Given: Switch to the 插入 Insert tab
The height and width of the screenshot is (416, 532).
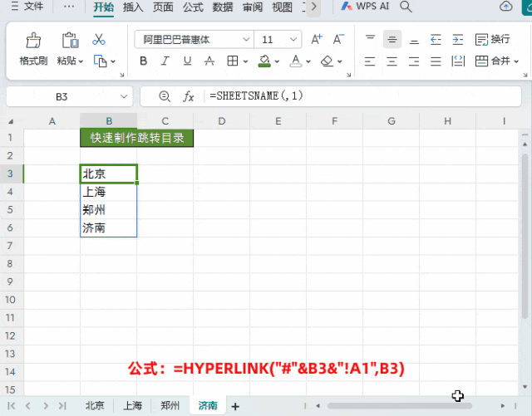Looking at the screenshot, I should click(133, 7).
